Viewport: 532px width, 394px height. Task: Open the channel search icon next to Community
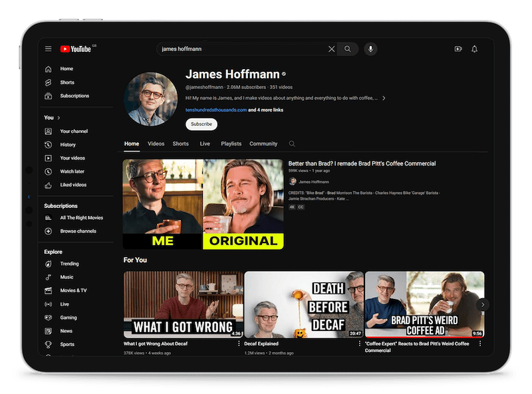291,144
